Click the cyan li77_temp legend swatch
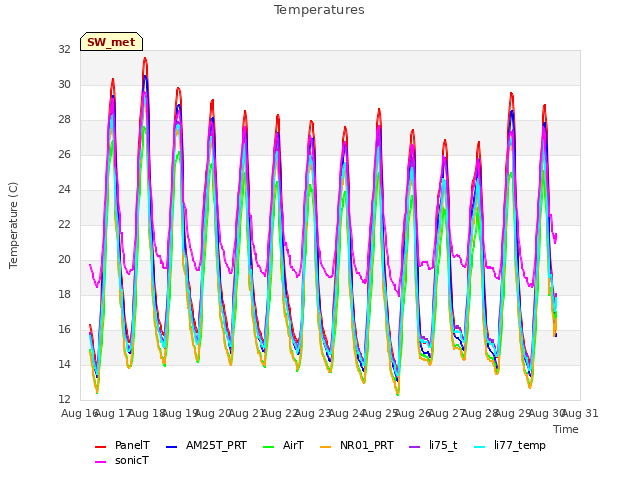640x480 pixels. point(480,447)
